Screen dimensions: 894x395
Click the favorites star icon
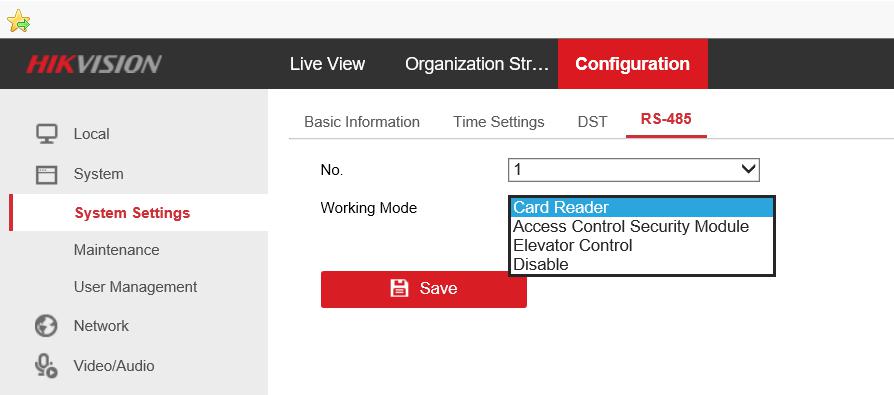point(18,21)
